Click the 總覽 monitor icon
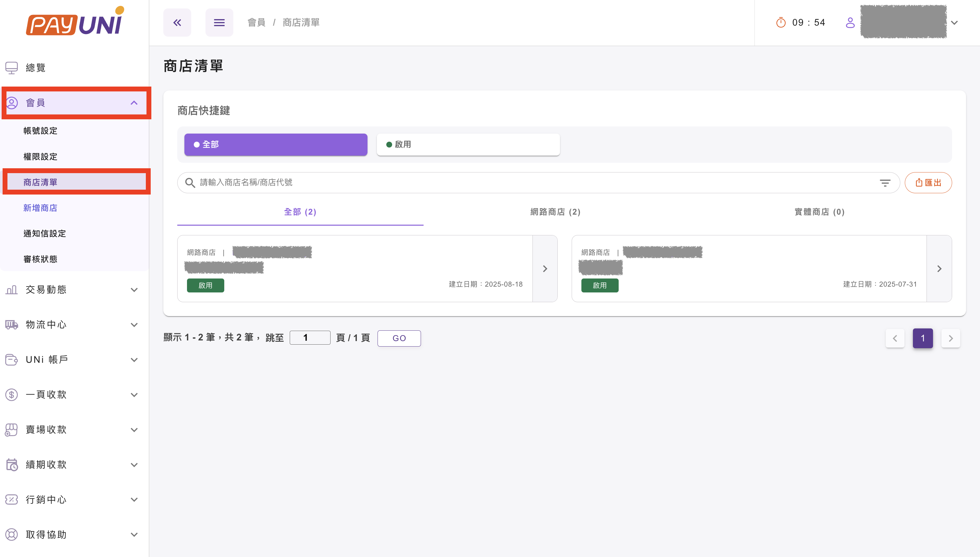This screenshot has height=557, width=980. click(12, 67)
